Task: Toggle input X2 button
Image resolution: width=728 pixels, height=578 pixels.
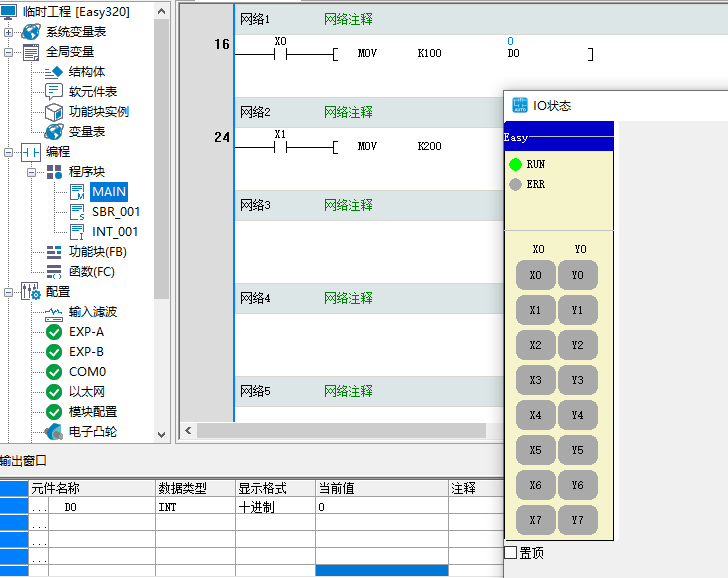Action: click(x=535, y=345)
